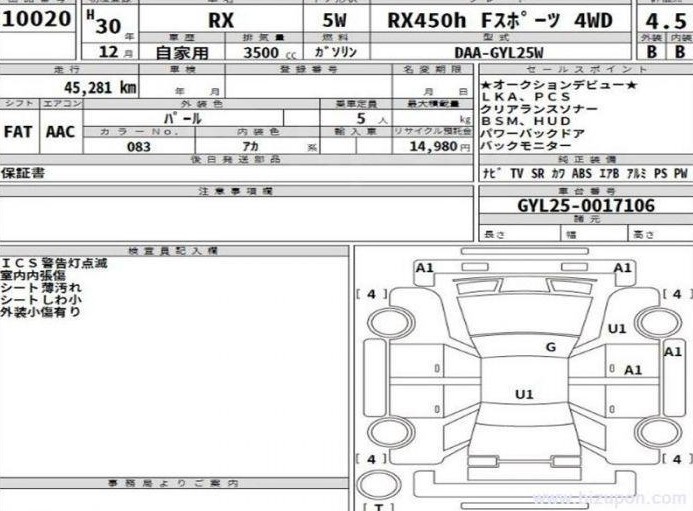This screenshot has width=693, height=511.
Task: Select the 純正装備 section header
Action: pyautogui.click(x=586, y=159)
